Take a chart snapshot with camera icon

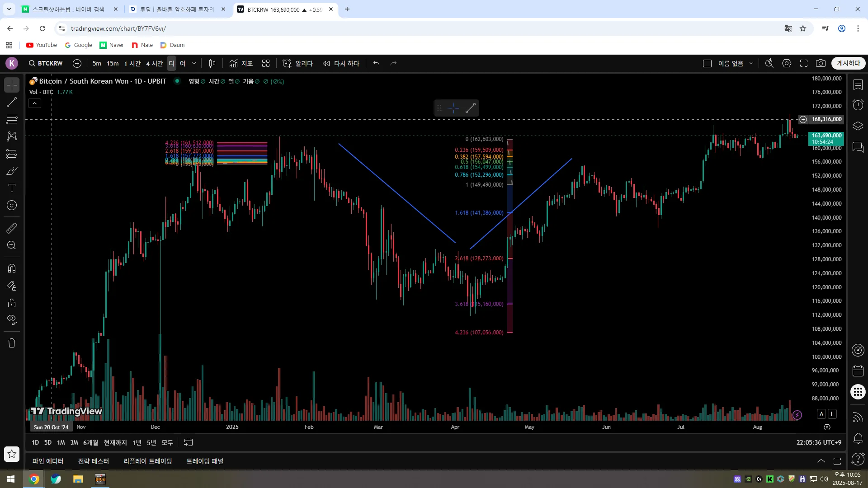point(821,63)
